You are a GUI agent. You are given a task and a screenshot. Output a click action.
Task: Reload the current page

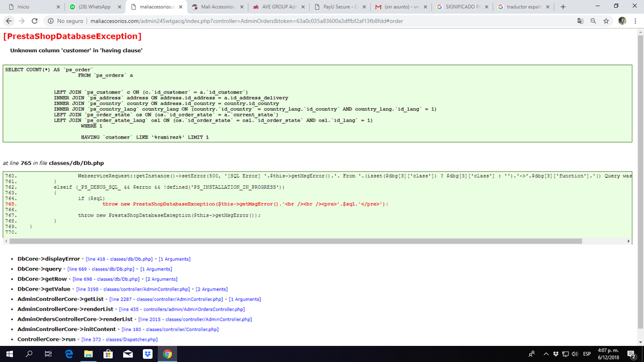click(x=35, y=21)
